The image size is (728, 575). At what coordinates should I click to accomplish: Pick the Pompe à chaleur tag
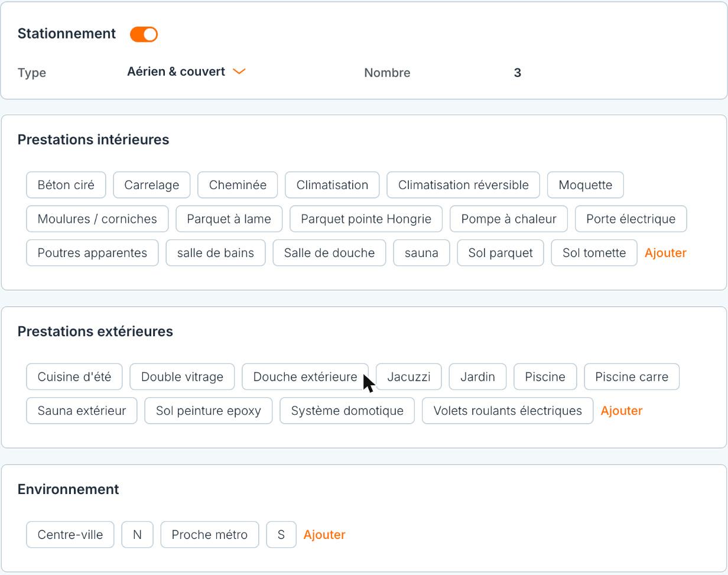[509, 219]
